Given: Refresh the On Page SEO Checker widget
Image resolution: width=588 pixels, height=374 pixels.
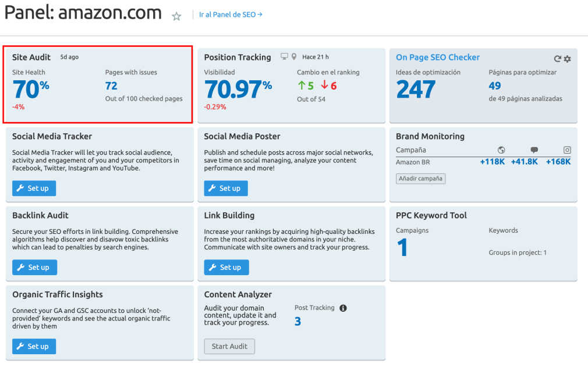Looking at the screenshot, I should (x=558, y=59).
